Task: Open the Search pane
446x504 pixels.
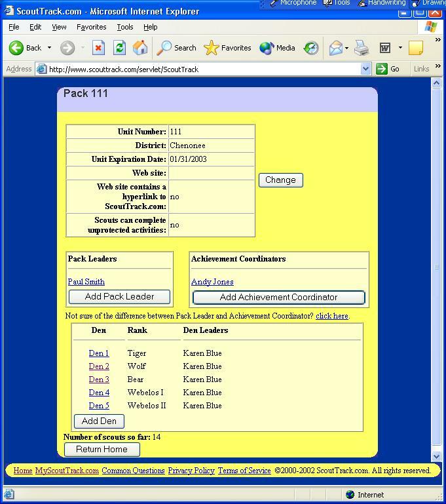Action: 176,48
